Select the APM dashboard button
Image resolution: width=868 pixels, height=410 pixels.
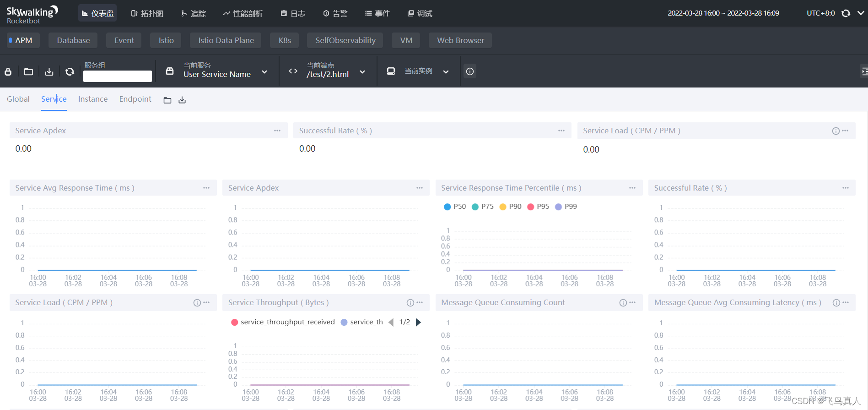pyautogui.click(x=23, y=40)
